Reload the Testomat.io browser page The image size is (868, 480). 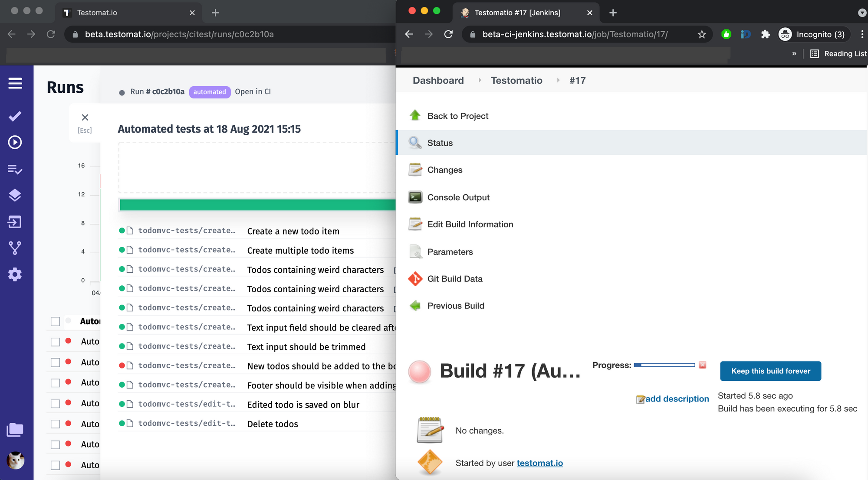click(51, 34)
